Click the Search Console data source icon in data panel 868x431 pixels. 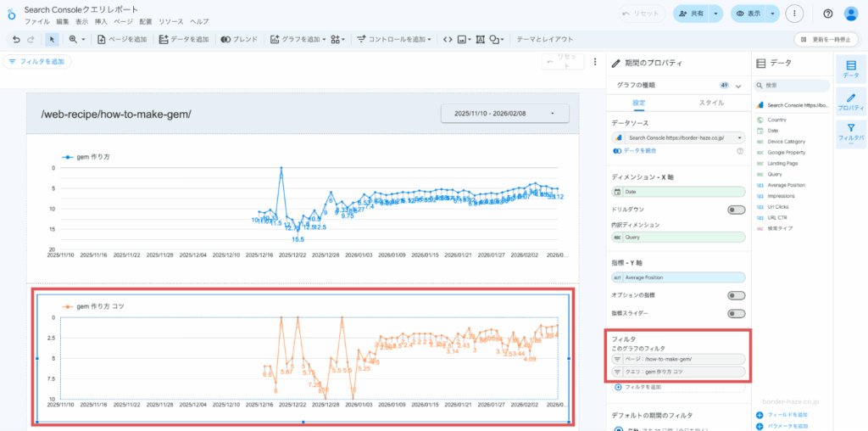tap(760, 104)
